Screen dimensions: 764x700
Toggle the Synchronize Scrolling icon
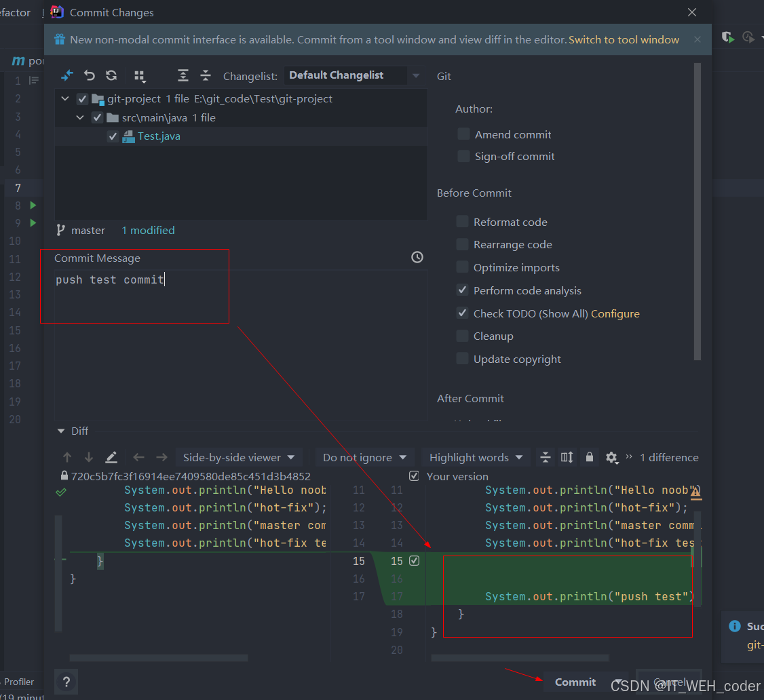click(567, 457)
